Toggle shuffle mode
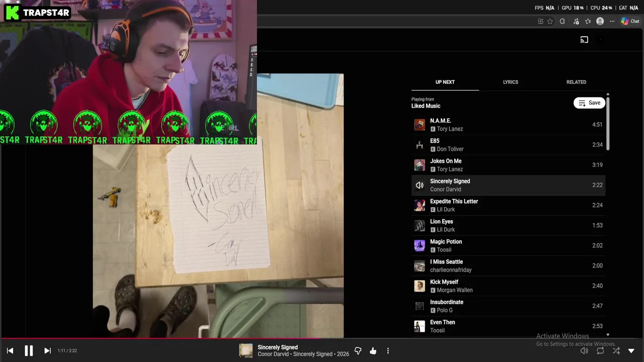This screenshot has width=644, height=362. [x=616, y=350]
